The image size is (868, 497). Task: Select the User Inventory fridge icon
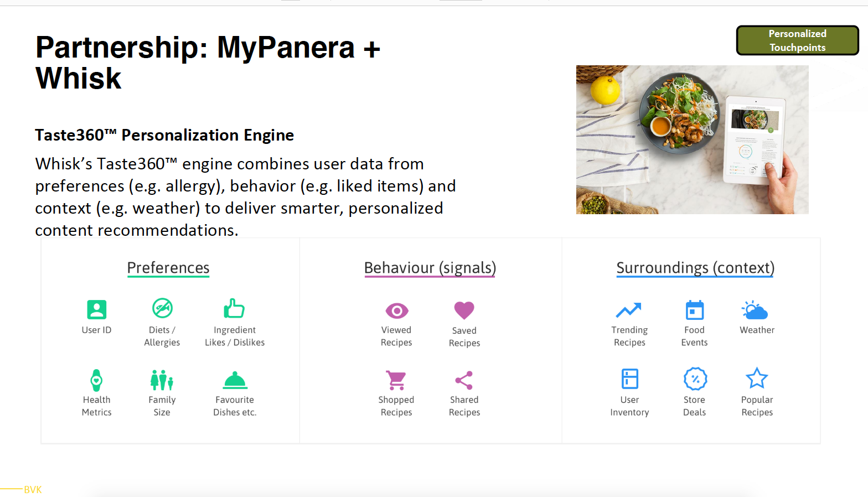click(629, 379)
